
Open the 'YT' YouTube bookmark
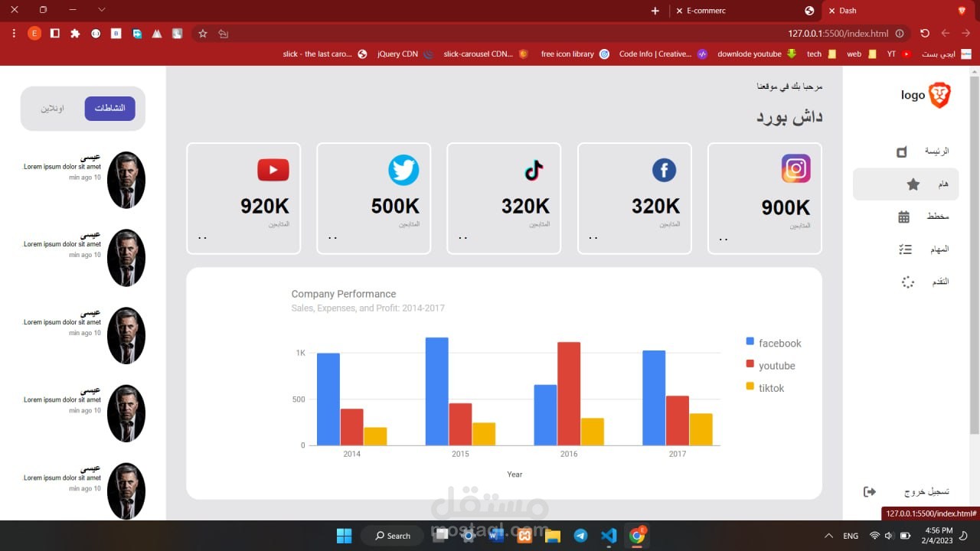tap(899, 54)
